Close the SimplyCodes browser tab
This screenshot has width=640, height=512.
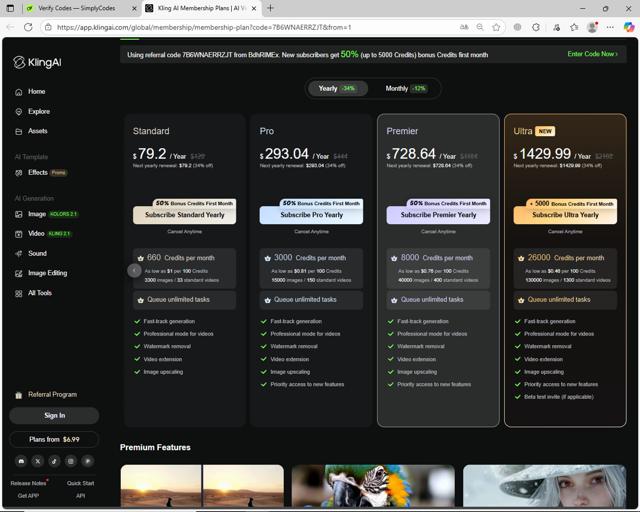[x=134, y=8]
